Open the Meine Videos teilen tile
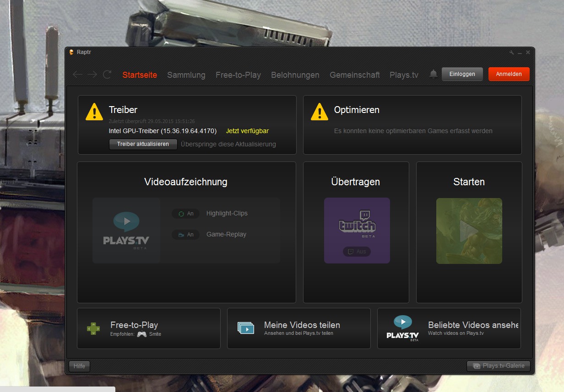This screenshot has width=564, height=392. coord(298,328)
